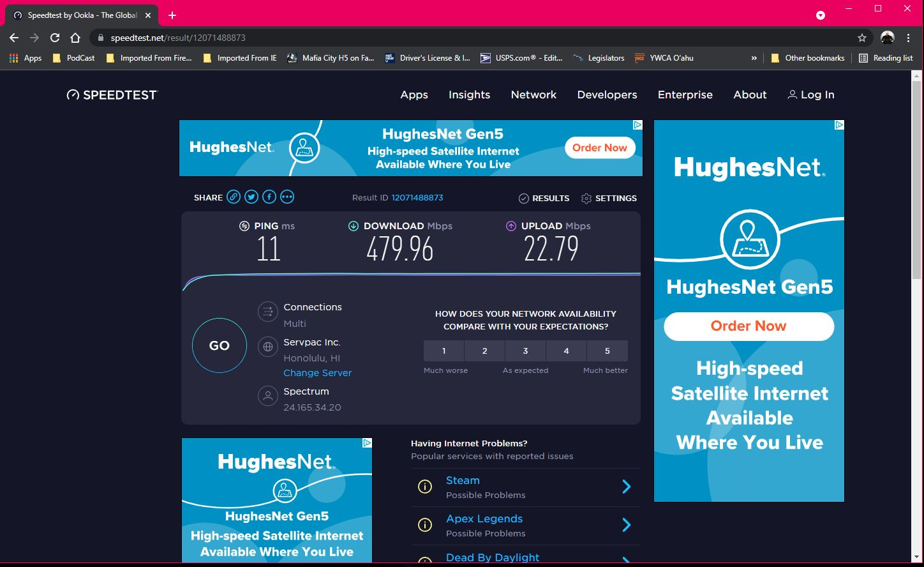The image size is (924, 567).
Task: Rate network availability as 2
Action: (x=485, y=351)
